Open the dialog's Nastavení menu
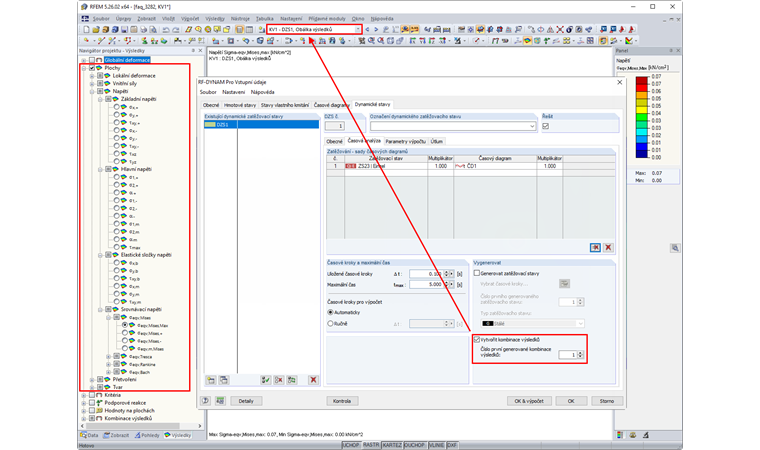 coord(234,92)
